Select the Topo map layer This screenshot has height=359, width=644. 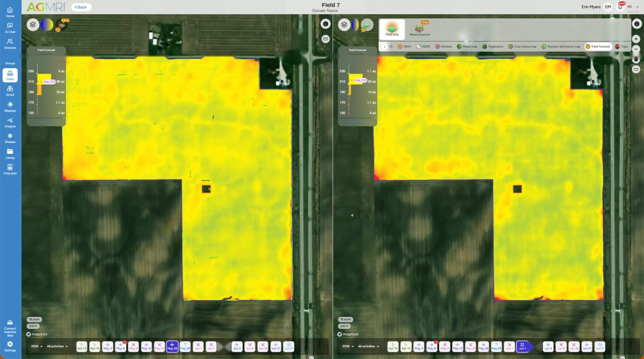coord(622,46)
